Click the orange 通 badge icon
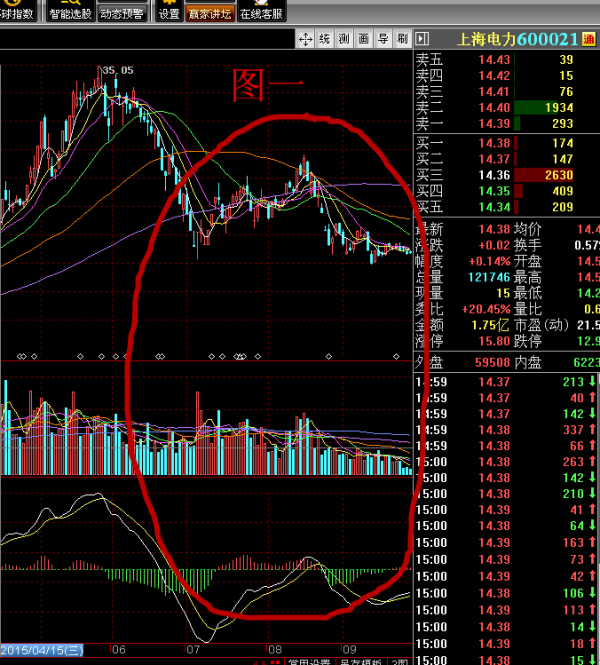This screenshot has width=600, height=665. click(589, 39)
